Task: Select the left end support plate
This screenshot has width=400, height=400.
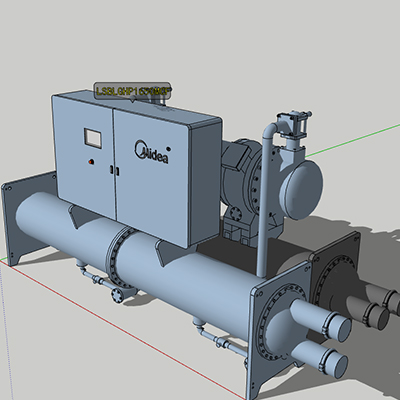Action: coord(27,217)
